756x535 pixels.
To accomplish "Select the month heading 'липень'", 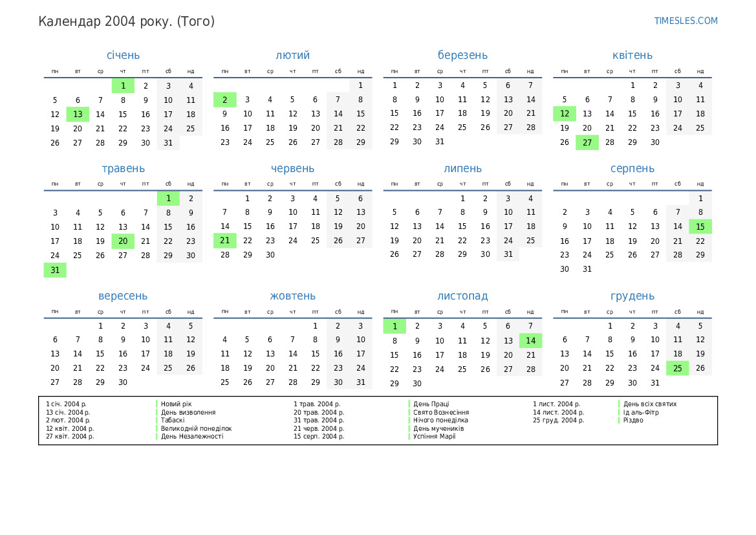I will coord(462,168).
